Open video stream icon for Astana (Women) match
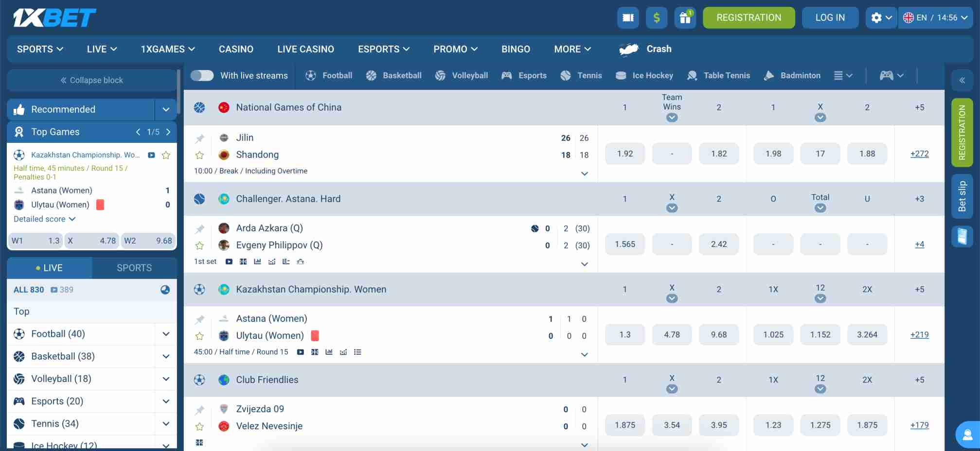This screenshot has height=451, width=980. click(x=301, y=352)
